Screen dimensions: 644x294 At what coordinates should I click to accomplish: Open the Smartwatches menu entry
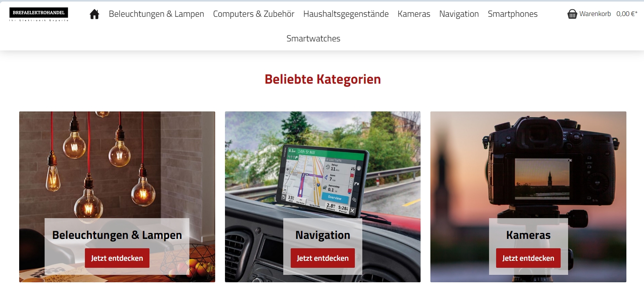[313, 38]
